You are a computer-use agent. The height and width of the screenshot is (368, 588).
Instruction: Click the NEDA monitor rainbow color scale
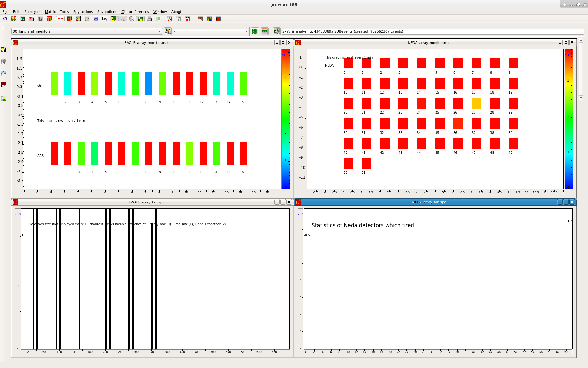click(569, 120)
